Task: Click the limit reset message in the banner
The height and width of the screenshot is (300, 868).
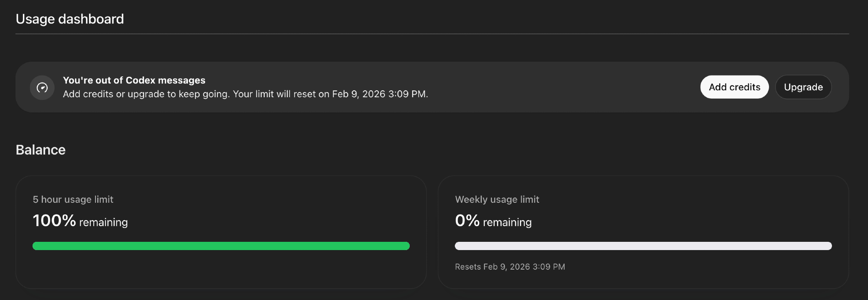Action: (x=245, y=94)
